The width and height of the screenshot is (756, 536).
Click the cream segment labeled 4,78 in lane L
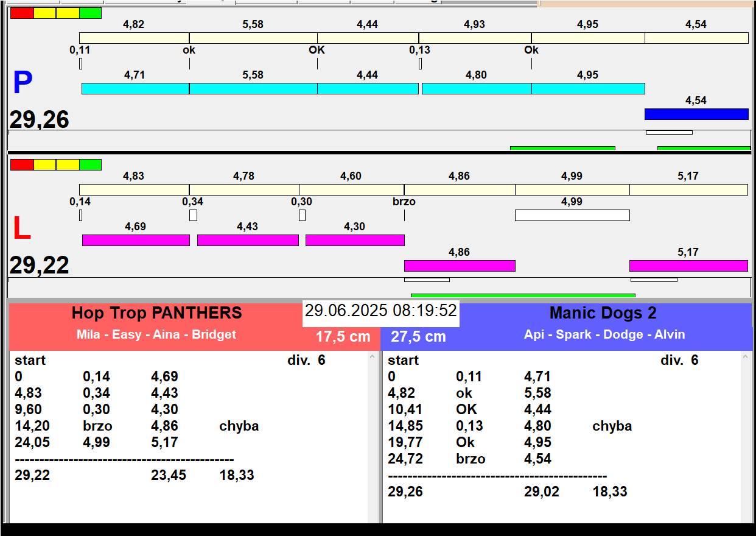click(244, 189)
